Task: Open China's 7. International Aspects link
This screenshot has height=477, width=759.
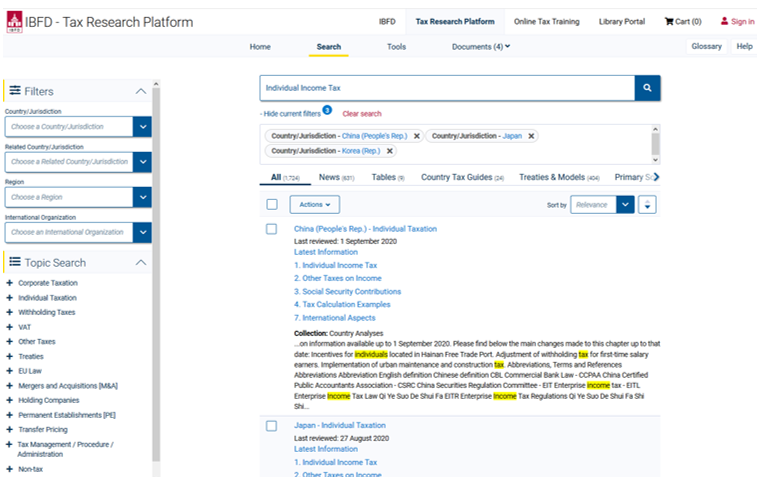Action: [334, 318]
